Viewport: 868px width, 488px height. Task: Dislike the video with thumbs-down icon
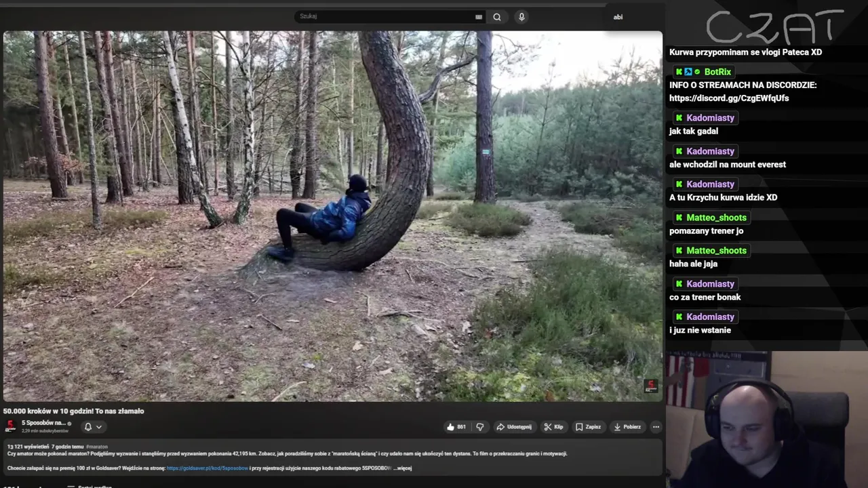[480, 427]
